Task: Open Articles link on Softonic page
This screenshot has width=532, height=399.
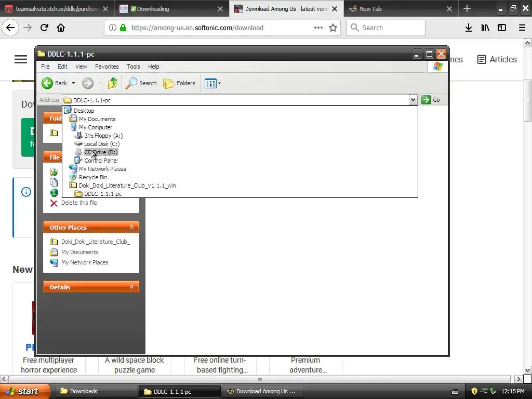Action: point(497,59)
